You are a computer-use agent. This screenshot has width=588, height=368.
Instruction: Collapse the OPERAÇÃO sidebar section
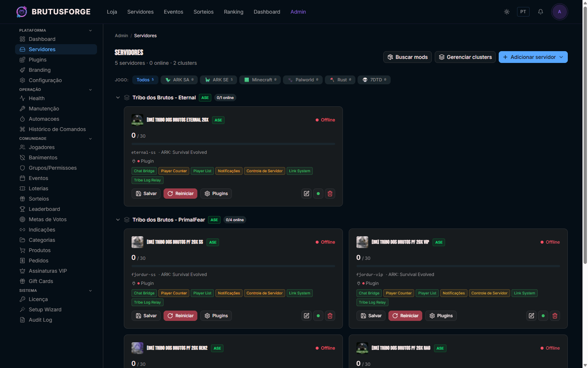90,90
